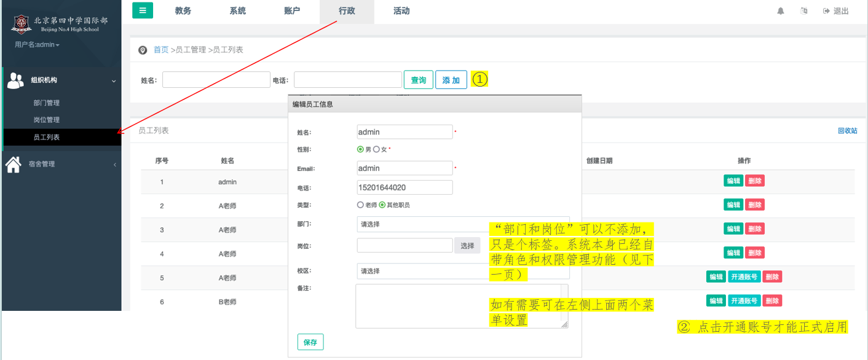Open the 用户名:admin user dropdown
Viewport: 868px width, 360px height.
[37, 45]
